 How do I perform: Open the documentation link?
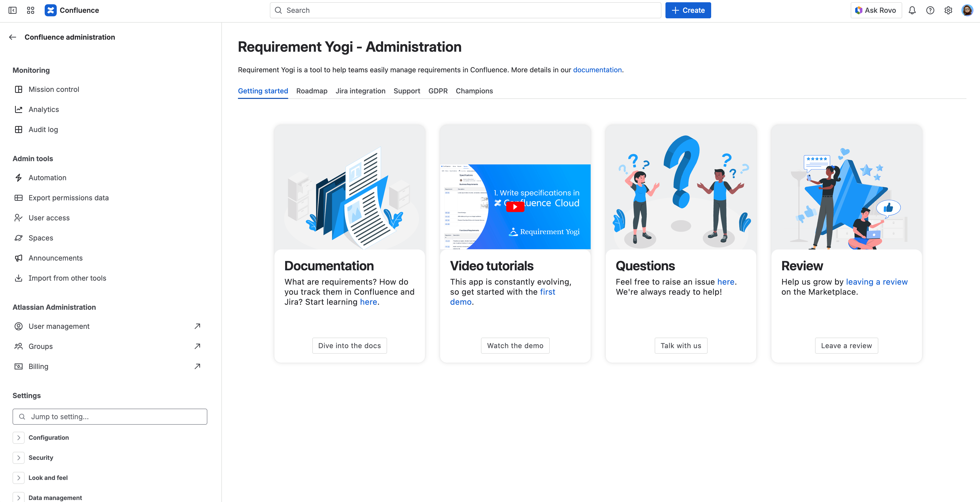coord(597,70)
